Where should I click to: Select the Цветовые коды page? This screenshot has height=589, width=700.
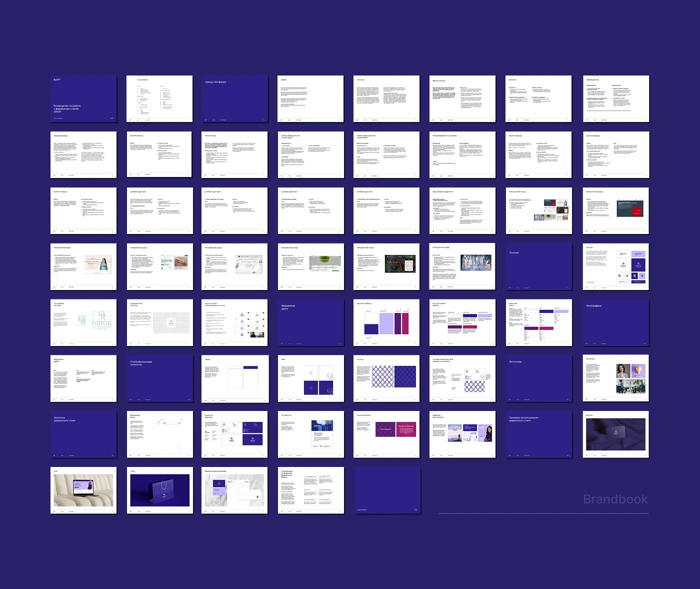(x=538, y=322)
